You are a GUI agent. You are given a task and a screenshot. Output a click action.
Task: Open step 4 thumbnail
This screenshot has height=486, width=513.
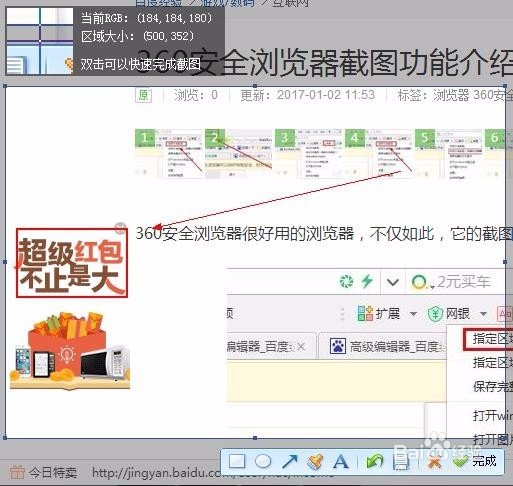click(378, 154)
